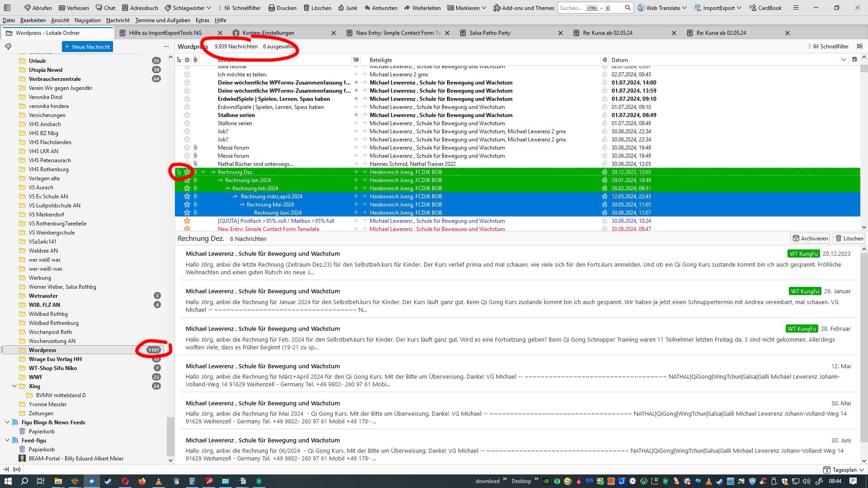This screenshot has width=868, height=488.
Task: Switch to the Salsa Patho Party tab
Action: coord(490,33)
